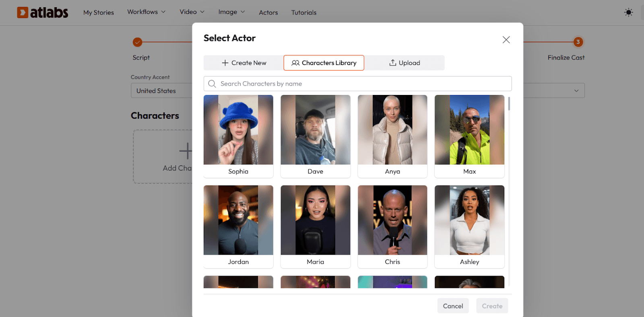
Task: Close the Select Actor dialog
Action: (506, 39)
